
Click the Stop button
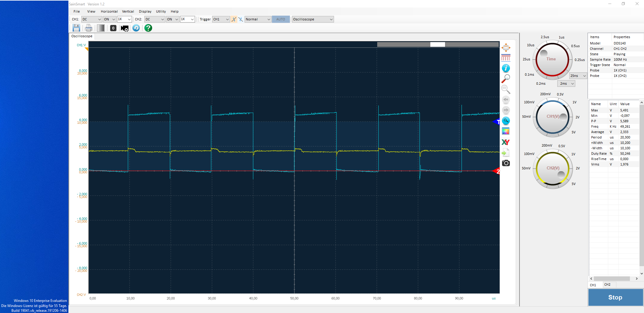click(x=615, y=297)
